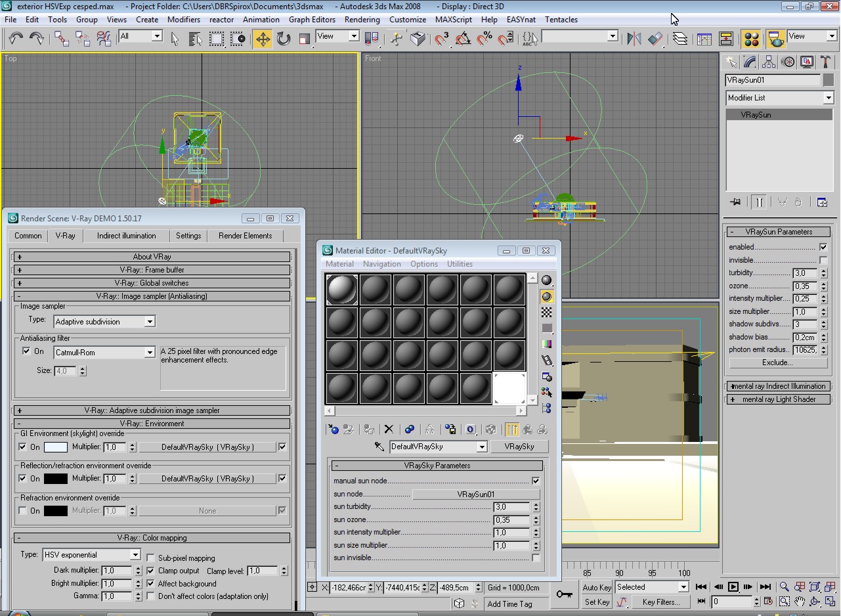The width and height of the screenshot is (841, 616).
Task: Click Get Material icon in Material Editor
Action: click(334, 429)
